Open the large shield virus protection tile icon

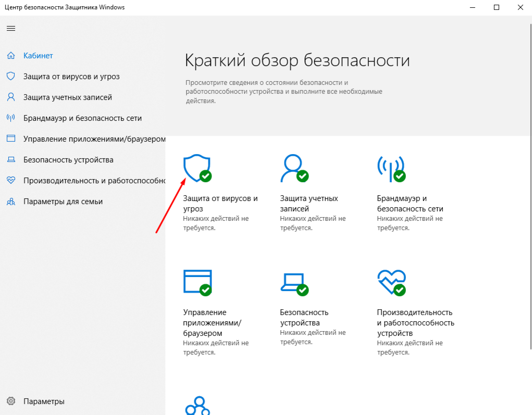(x=197, y=168)
